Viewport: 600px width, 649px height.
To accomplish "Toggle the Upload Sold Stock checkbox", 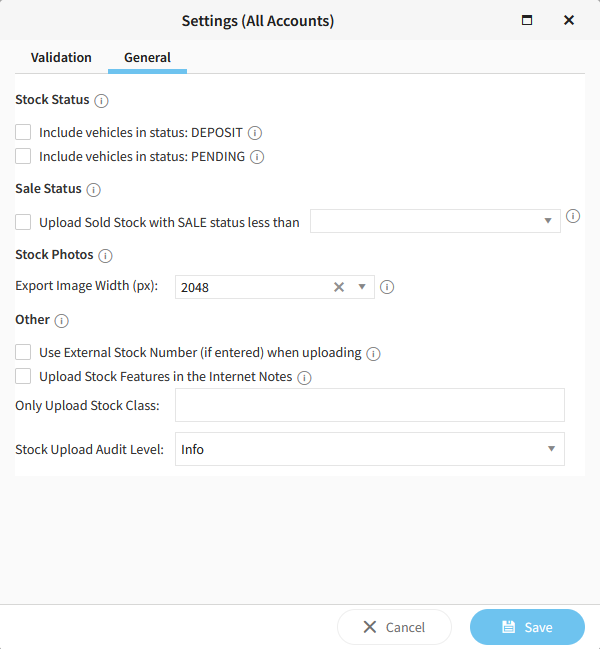I will click(x=23, y=222).
